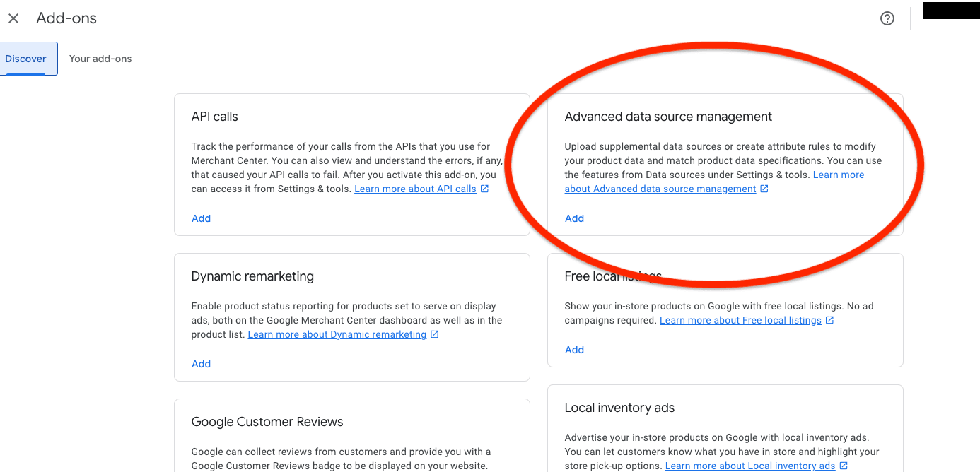Click the external link icon after Dynamic remarketing link
Screen dimensions: 980x472
(x=434, y=334)
